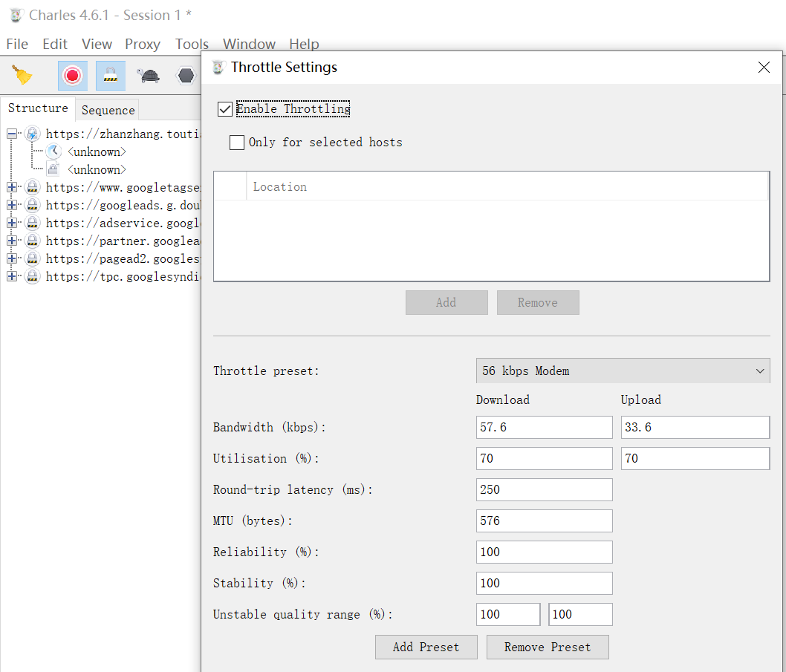Open the Window menu
Screen dimensions: 786x672
click(249, 44)
